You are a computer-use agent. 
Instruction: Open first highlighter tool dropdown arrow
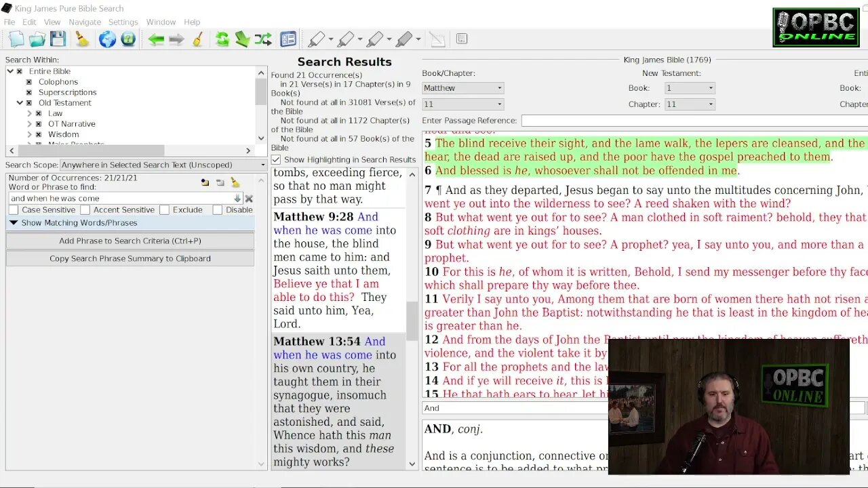coord(330,39)
